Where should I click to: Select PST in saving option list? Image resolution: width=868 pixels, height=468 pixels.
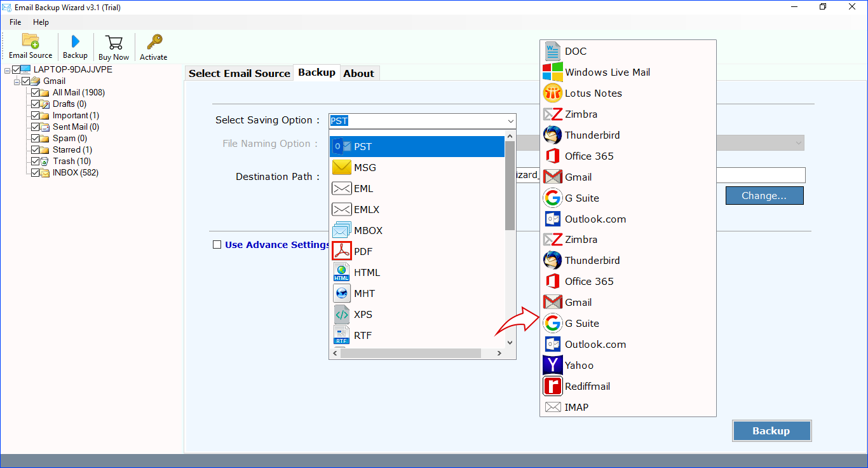[417, 146]
